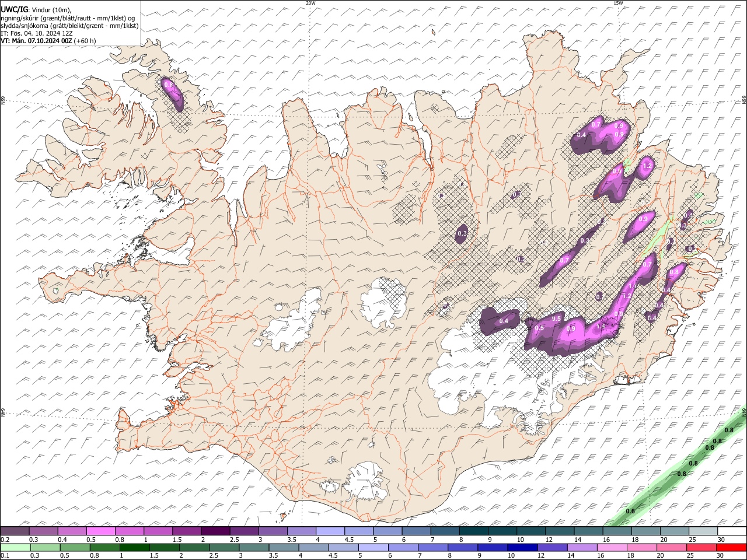Pick the upper legend swatch labeled 0.2
This screenshot has width=747, height=560.
coord(15,531)
